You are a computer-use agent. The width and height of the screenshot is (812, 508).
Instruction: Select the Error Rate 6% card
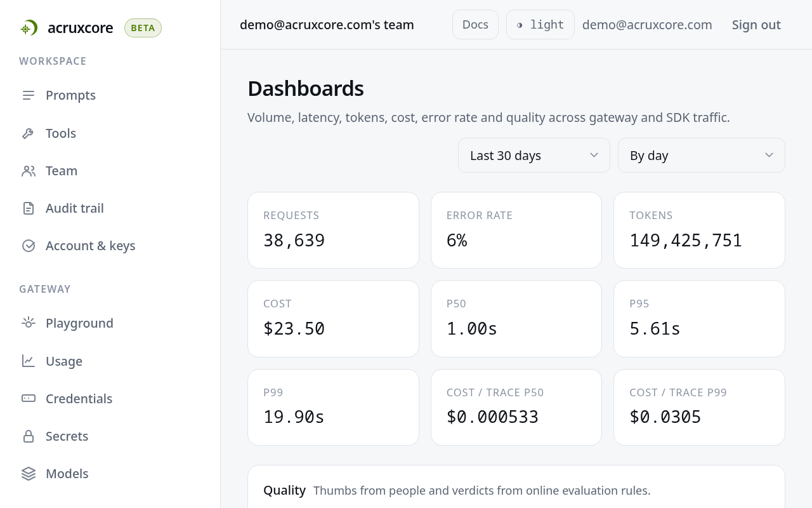(x=516, y=230)
